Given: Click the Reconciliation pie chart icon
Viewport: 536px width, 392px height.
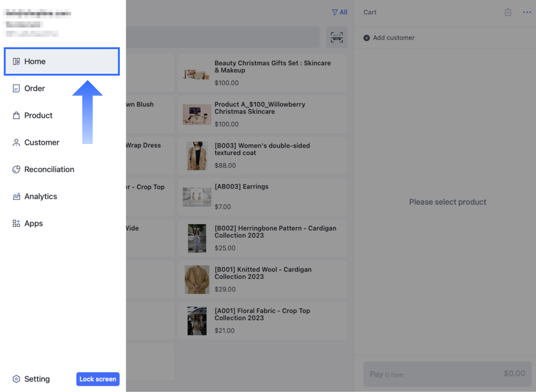Looking at the screenshot, I should 16,170.
